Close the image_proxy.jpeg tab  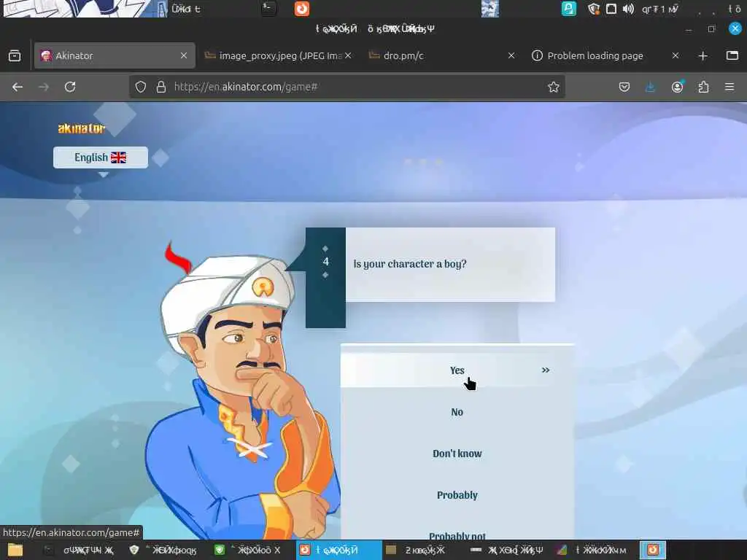(x=348, y=55)
